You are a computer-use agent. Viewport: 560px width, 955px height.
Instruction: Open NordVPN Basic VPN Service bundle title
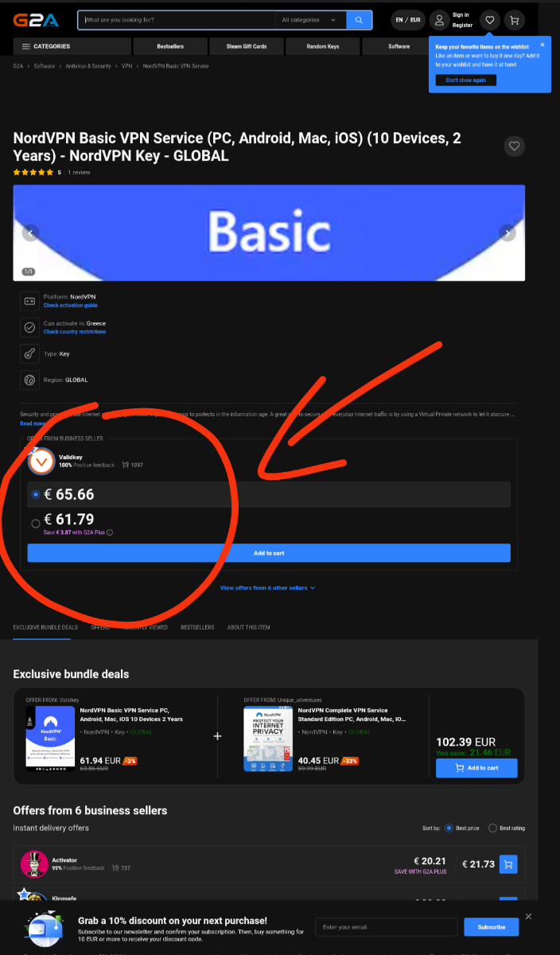(131, 715)
